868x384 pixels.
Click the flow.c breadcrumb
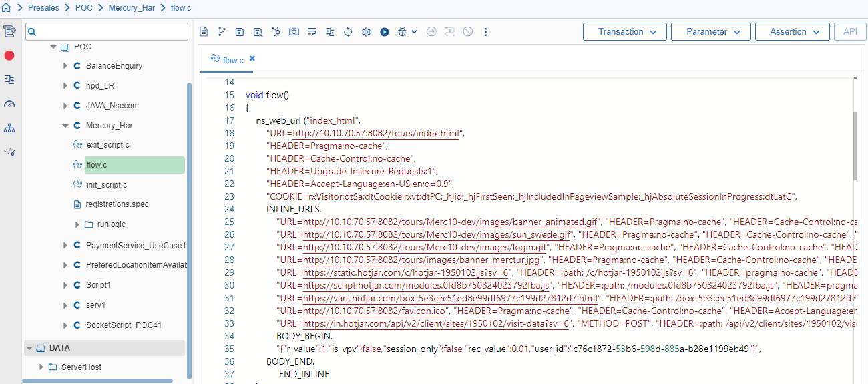pos(180,8)
